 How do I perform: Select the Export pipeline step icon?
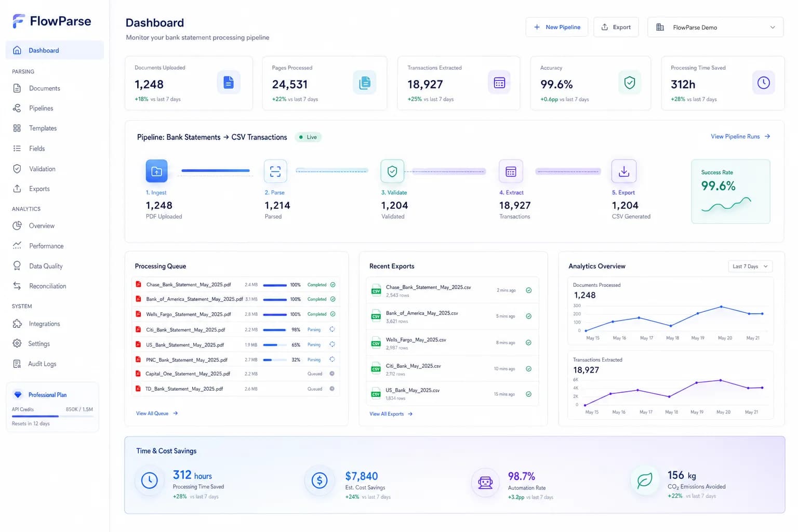click(624, 171)
